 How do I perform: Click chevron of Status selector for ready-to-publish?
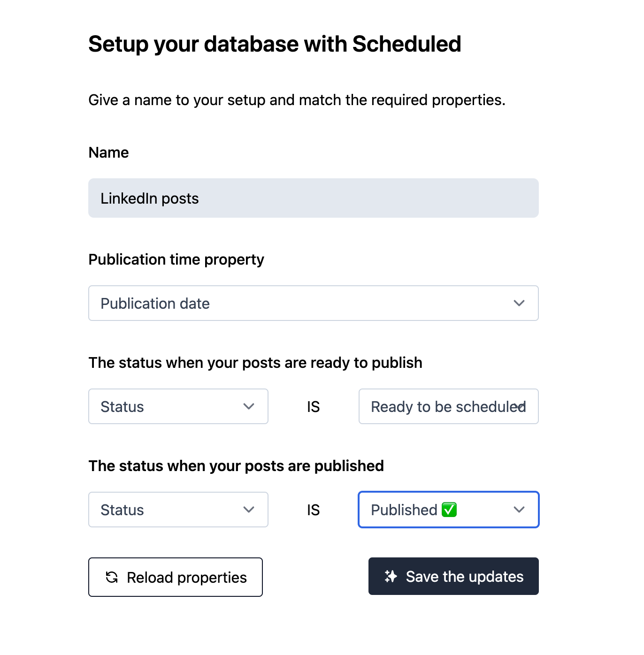[x=249, y=406]
